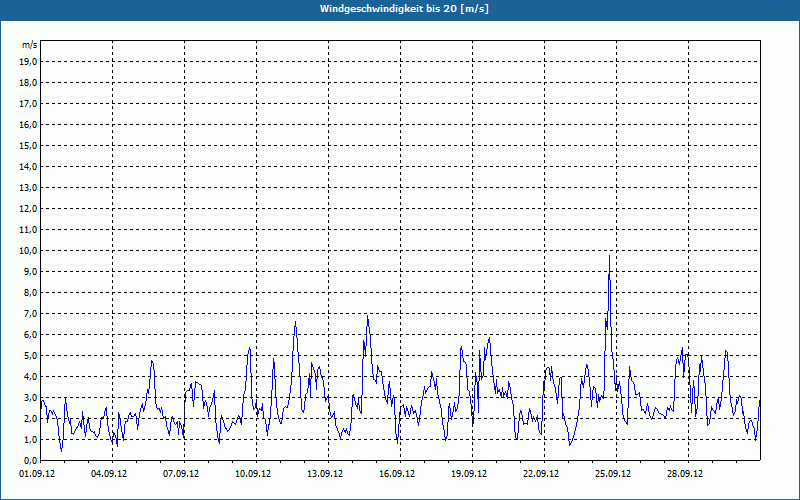Screen dimensions: 800x500
Task: Click the highest wind peak near 25.09.12
Action: click(609, 256)
